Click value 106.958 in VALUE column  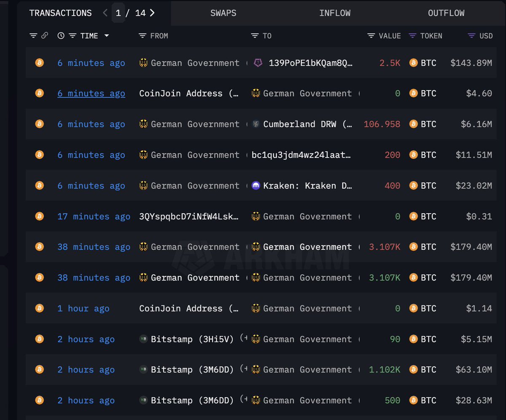click(x=382, y=124)
